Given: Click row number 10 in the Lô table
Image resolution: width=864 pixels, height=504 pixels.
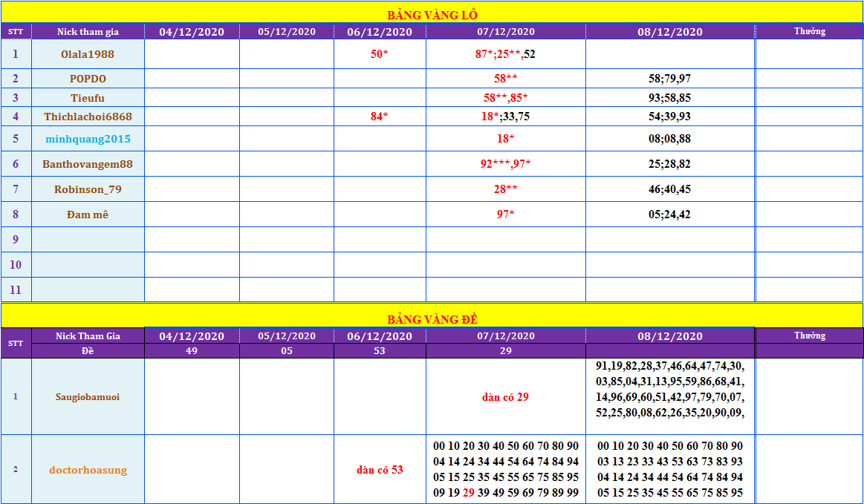Looking at the screenshot, I should 16,264.
